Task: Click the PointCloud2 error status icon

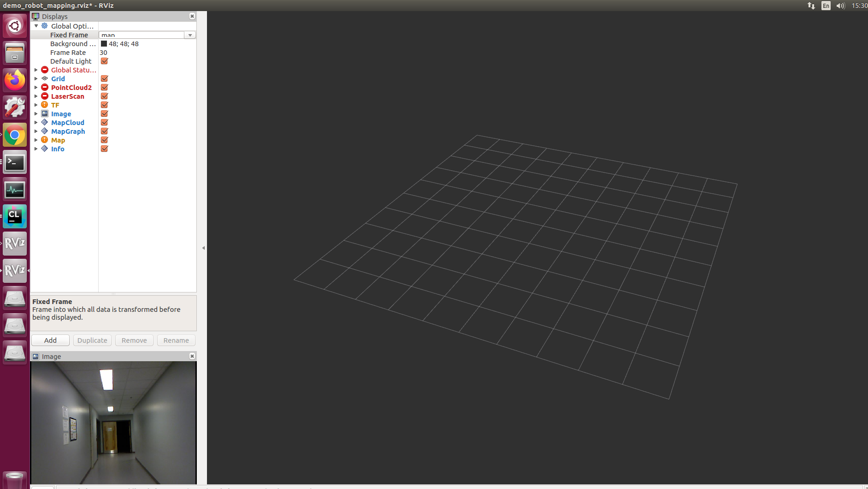Action: click(x=44, y=87)
